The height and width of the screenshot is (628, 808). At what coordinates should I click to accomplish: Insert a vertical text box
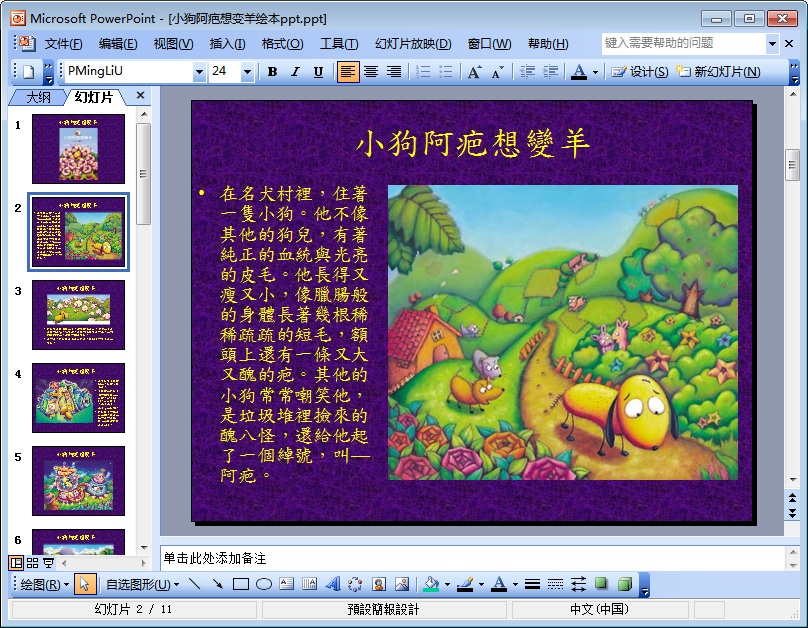click(x=310, y=584)
